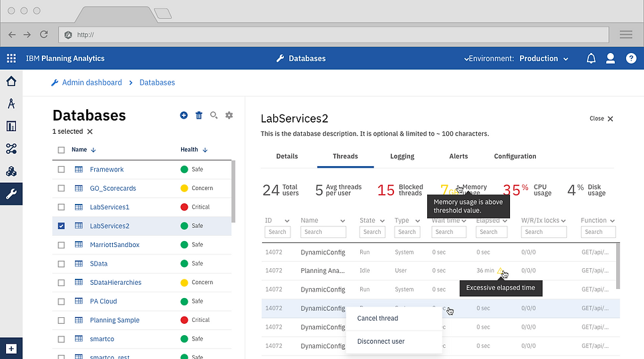Click the Function search field

tap(598, 232)
